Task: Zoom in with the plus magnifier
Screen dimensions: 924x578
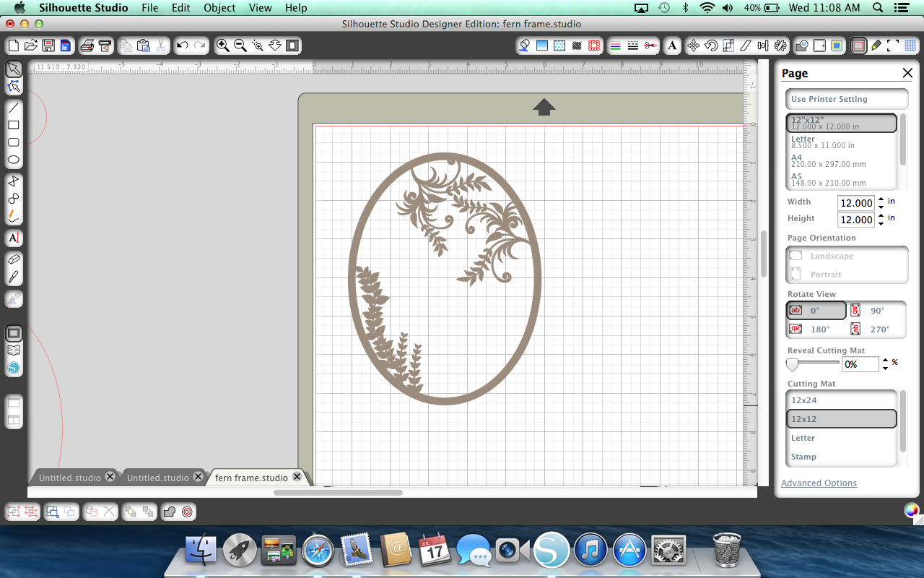Action: tap(223, 46)
